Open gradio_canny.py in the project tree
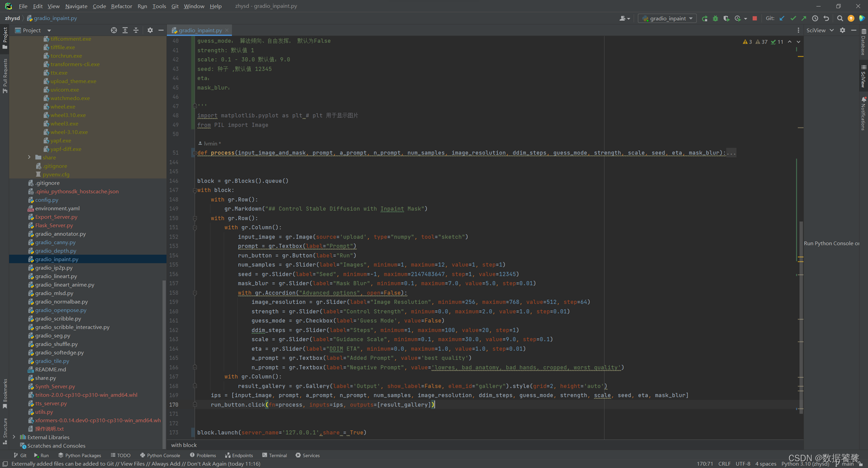Viewport: 868px width, 468px height. pyautogui.click(x=55, y=242)
